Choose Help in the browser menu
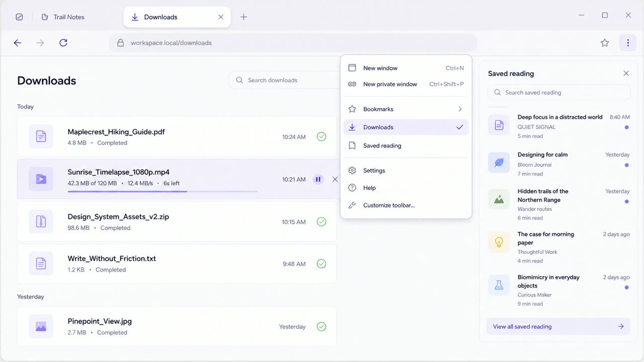This screenshot has width=644, height=362. point(406,188)
